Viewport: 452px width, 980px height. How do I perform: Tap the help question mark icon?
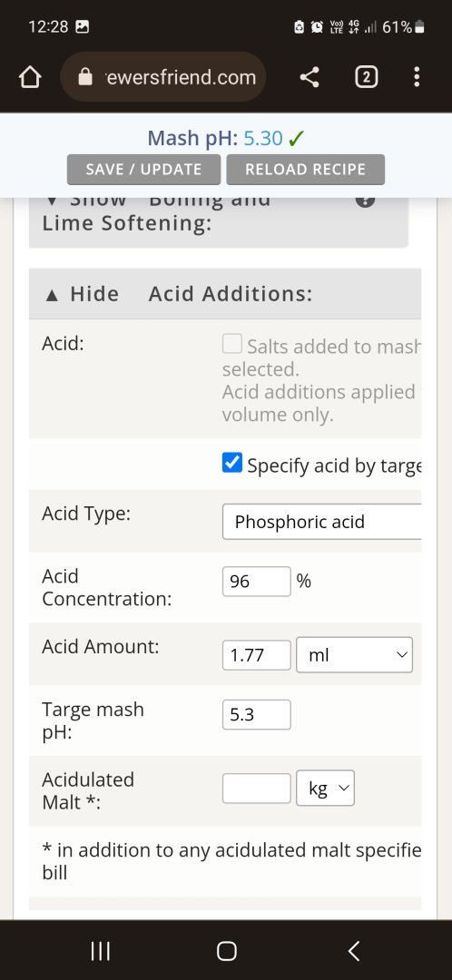tap(365, 201)
